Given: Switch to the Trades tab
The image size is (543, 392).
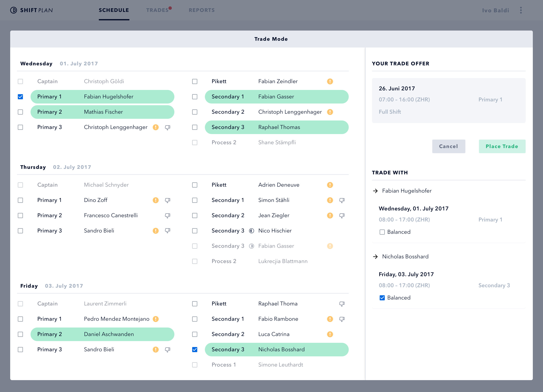Looking at the screenshot, I should point(158,10).
